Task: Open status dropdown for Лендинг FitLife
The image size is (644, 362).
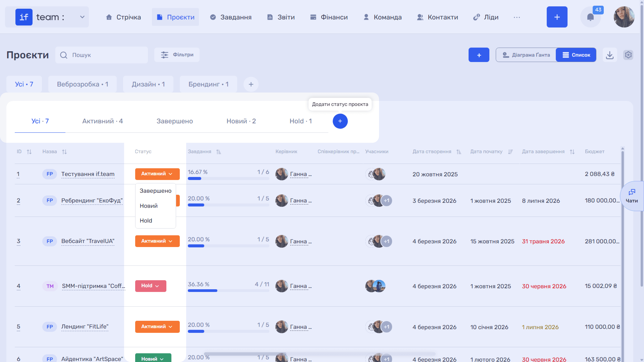Action: tap(157, 326)
